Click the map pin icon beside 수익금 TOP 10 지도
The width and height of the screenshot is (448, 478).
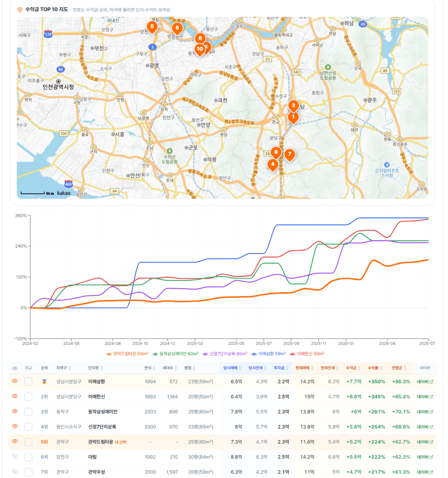[20, 10]
